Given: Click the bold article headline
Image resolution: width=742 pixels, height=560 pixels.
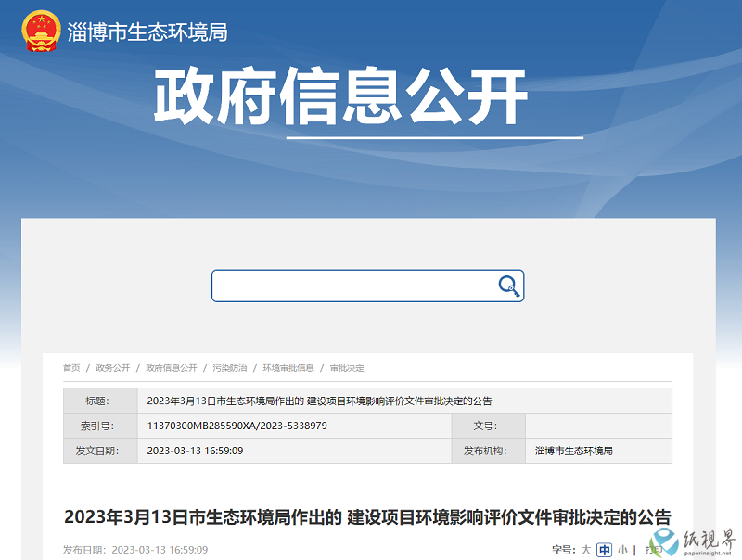Looking at the screenshot, I should point(367,517).
